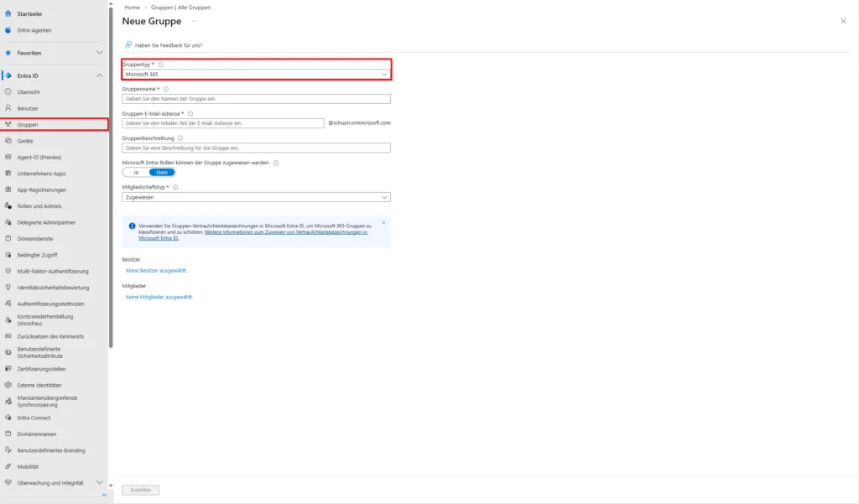This screenshot has width=859, height=504.
Task: Click the Startseite home icon in sidebar
Action: (8, 14)
